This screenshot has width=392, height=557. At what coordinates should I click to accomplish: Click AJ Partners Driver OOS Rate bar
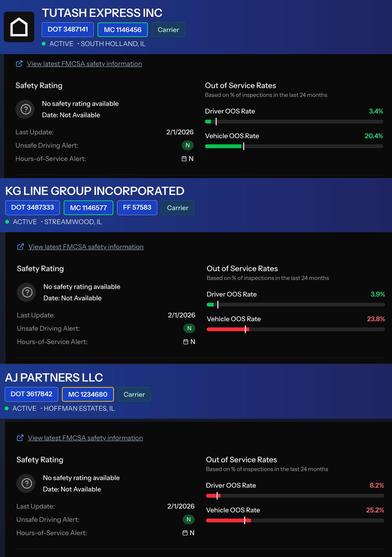coord(295,496)
